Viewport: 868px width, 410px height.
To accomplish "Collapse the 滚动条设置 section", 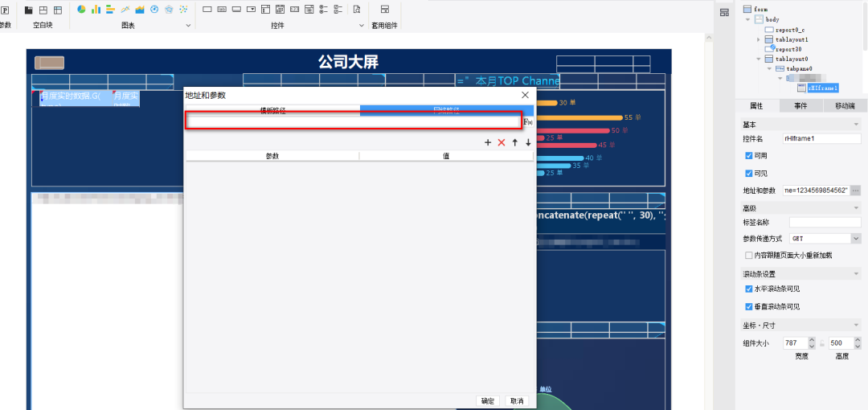I will coord(857,274).
